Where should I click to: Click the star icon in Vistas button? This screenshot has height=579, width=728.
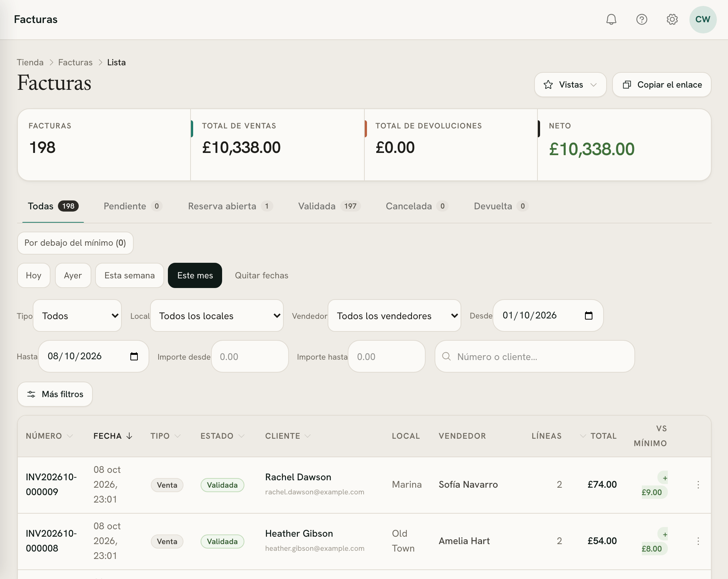pos(548,85)
